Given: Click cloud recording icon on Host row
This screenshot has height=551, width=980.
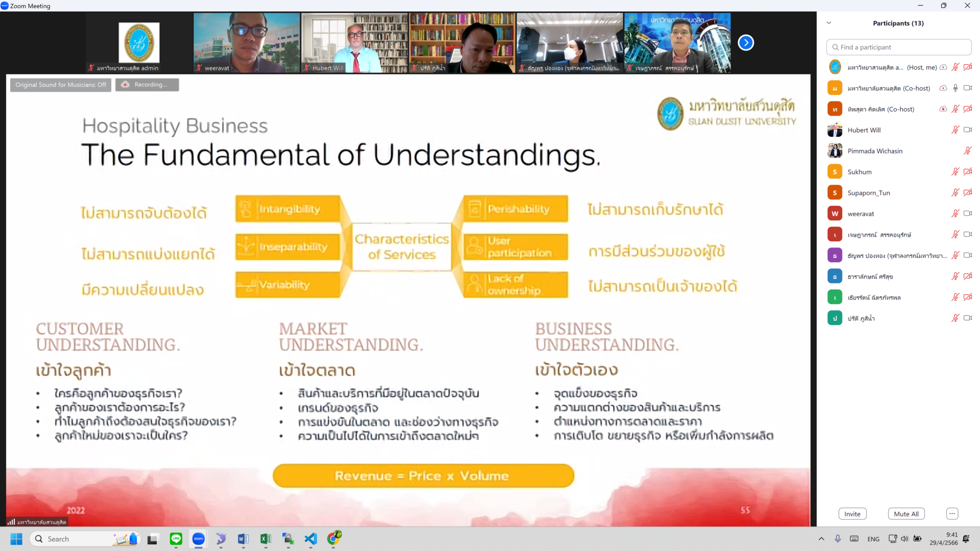Looking at the screenshot, I should pyautogui.click(x=943, y=67).
